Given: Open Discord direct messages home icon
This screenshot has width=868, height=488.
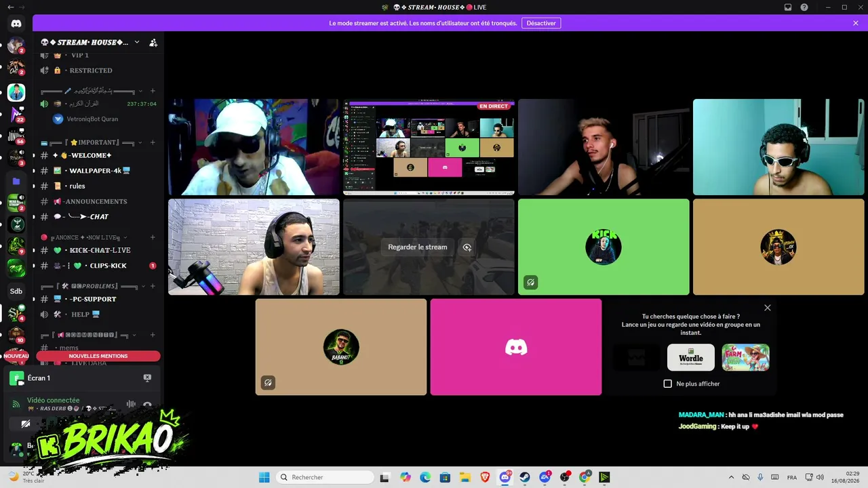Looking at the screenshot, I should pos(16,24).
